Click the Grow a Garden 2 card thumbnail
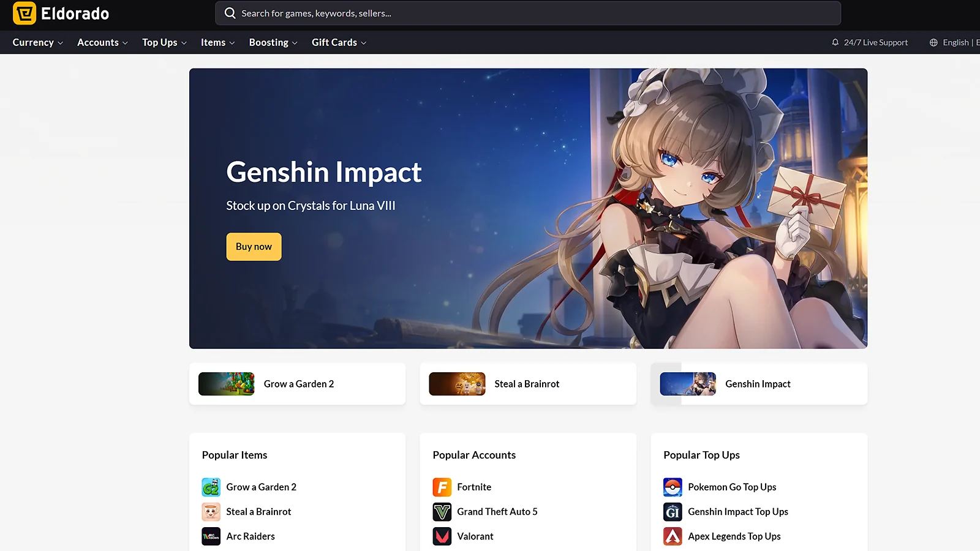 tap(227, 384)
